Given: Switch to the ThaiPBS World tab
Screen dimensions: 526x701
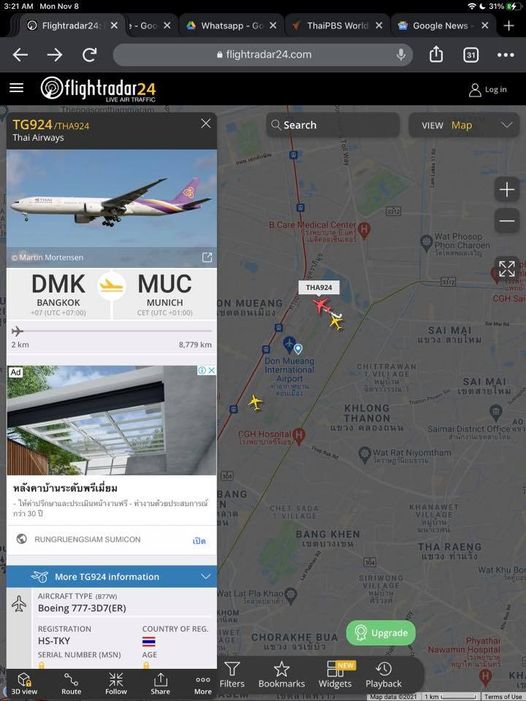Looking at the screenshot, I should click(338, 25).
